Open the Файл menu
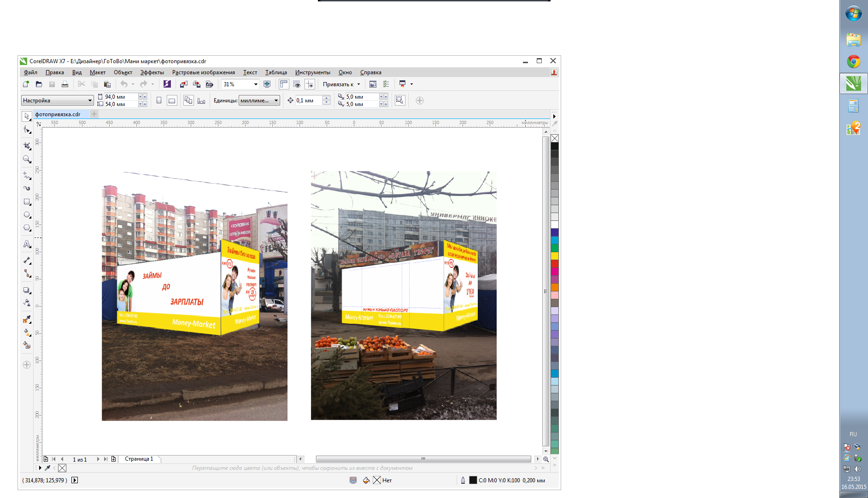The height and width of the screenshot is (498, 868). 30,72
